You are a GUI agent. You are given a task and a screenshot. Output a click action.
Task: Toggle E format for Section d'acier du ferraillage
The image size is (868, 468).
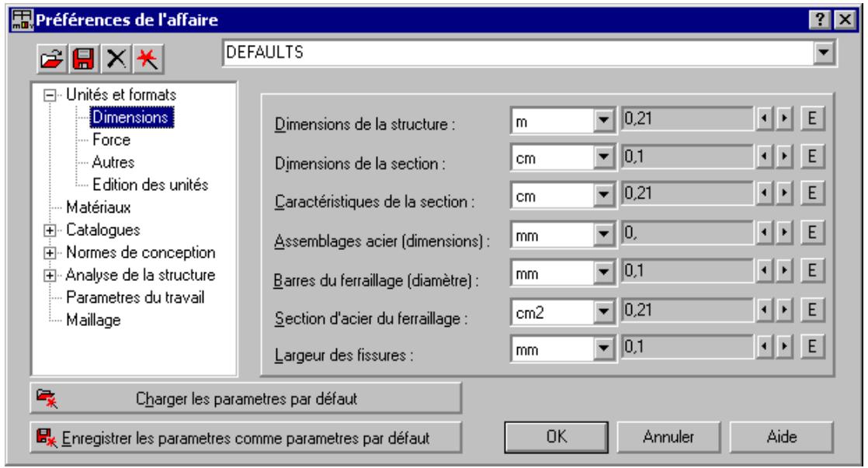pos(812,310)
